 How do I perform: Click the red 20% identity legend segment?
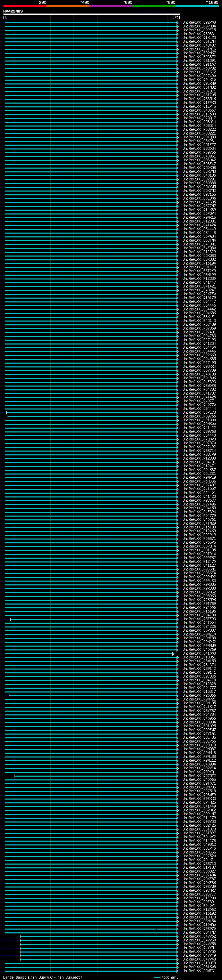[25, 6]
